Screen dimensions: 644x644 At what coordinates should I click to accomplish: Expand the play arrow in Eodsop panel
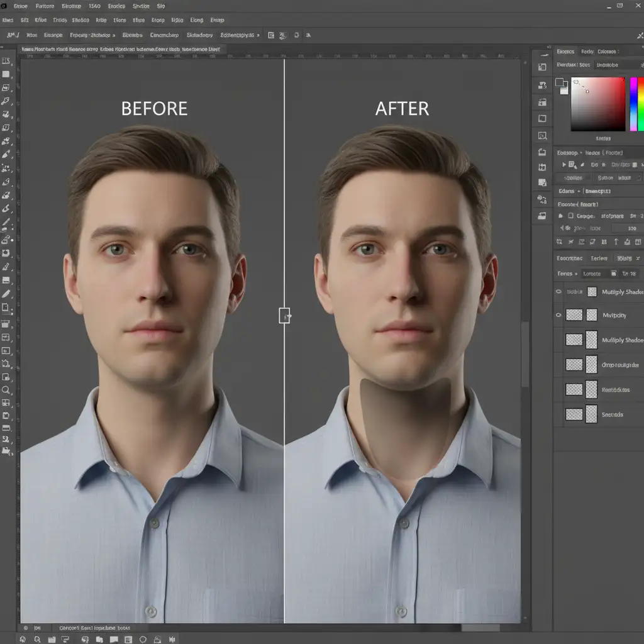tap(564, 165)
